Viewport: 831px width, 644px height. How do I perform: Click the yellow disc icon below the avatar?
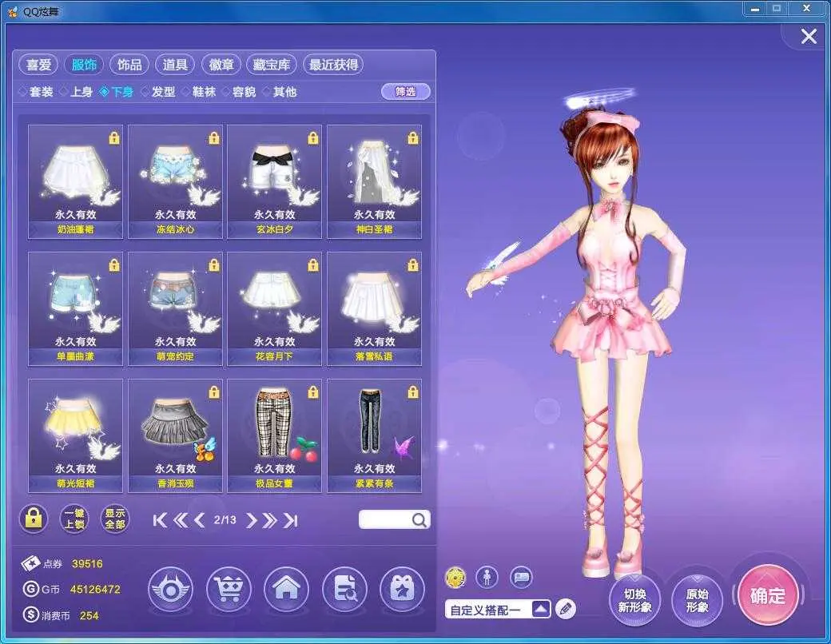click(455, 578)
